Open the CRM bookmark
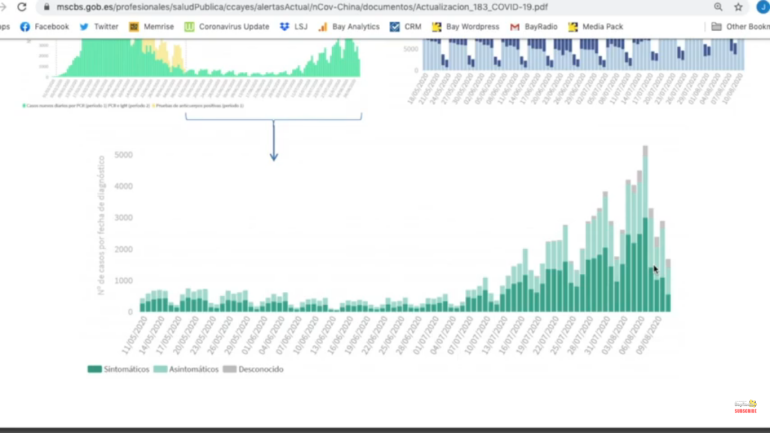This screenshot has width=770, height=433. tap(405, 27)
